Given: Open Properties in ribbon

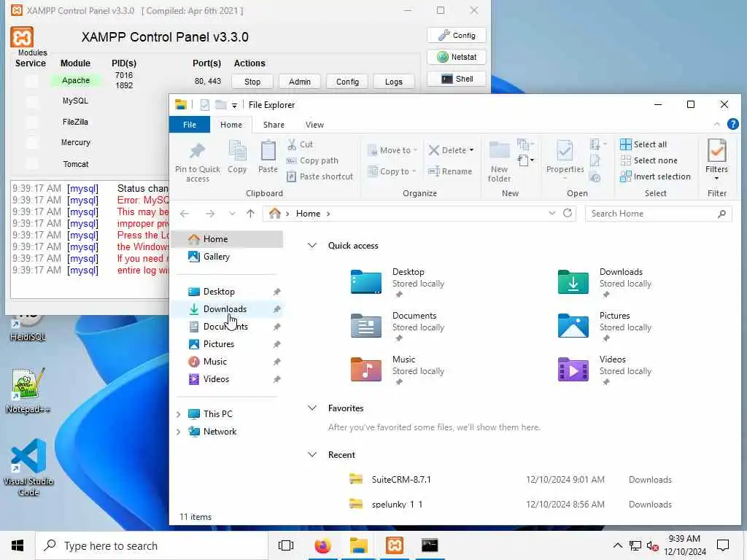Looking at the screenshot, I should (565, 160).
